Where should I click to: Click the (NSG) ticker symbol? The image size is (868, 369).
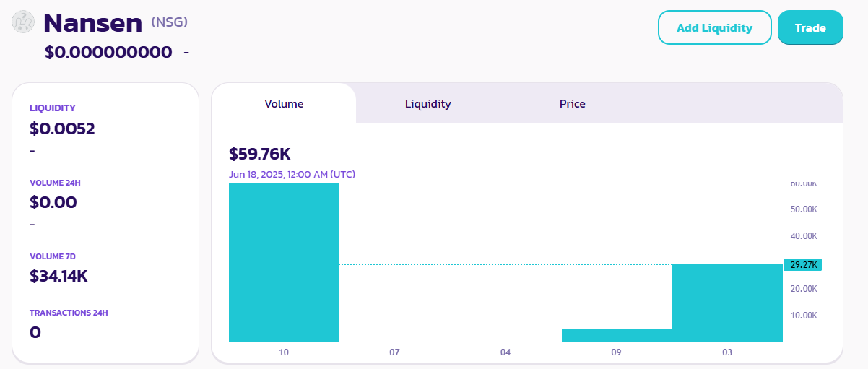[x=169, y=22]
